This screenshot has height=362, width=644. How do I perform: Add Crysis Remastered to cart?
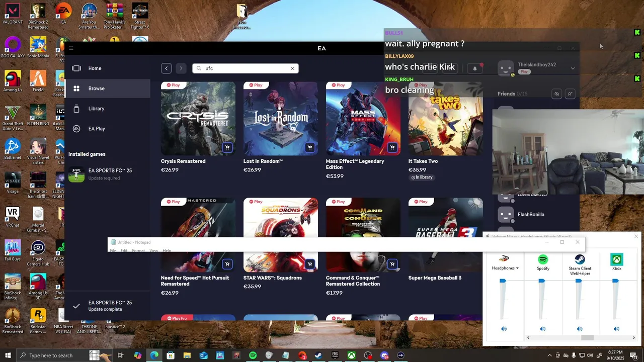coord(227,148)
